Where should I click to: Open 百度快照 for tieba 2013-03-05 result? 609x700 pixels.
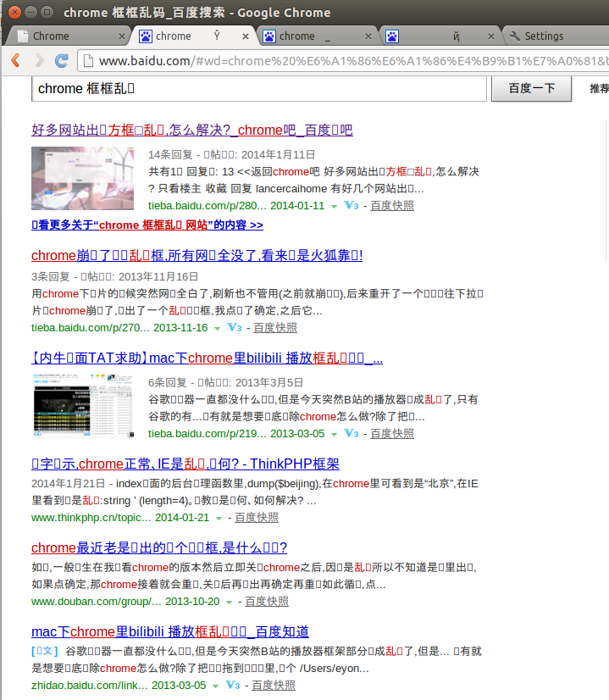(392, 434)
